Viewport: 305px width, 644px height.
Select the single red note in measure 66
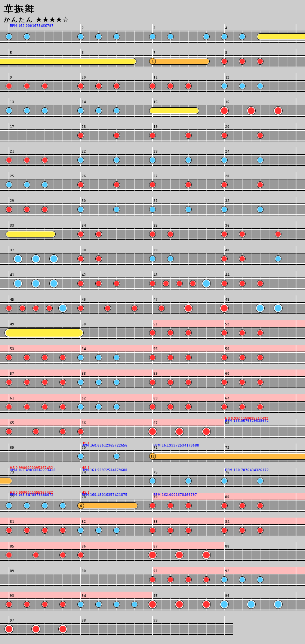81,432
